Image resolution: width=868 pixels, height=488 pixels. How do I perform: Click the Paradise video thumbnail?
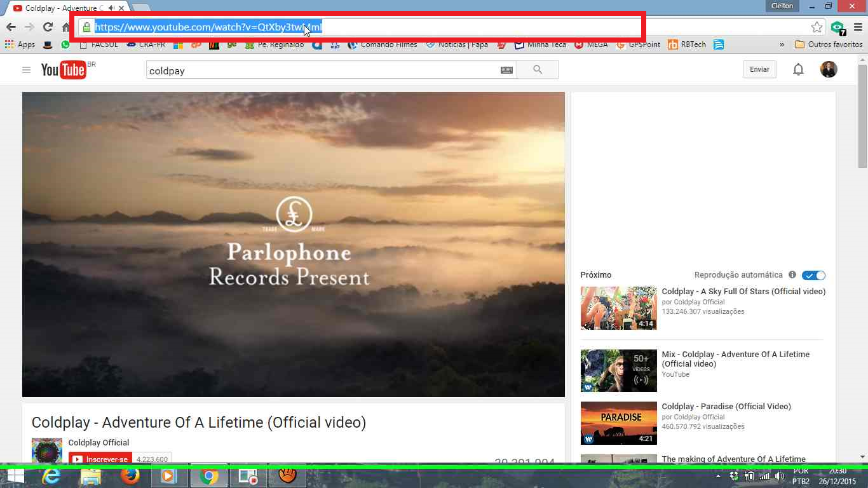[618, 423]
